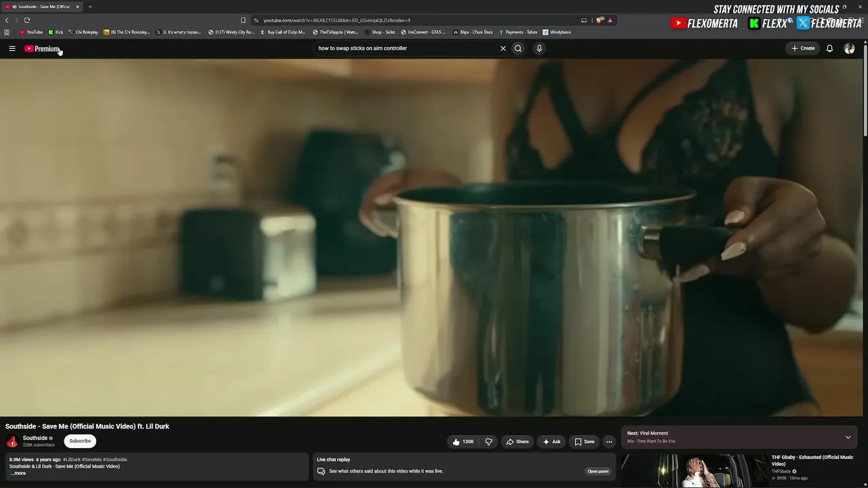Click the cast/screen icon in address bar
The image size is (868, 488).
pos(584,20)
